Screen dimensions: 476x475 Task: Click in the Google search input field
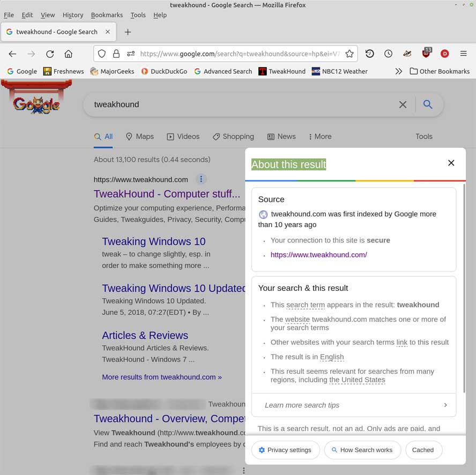coord(243,104)
